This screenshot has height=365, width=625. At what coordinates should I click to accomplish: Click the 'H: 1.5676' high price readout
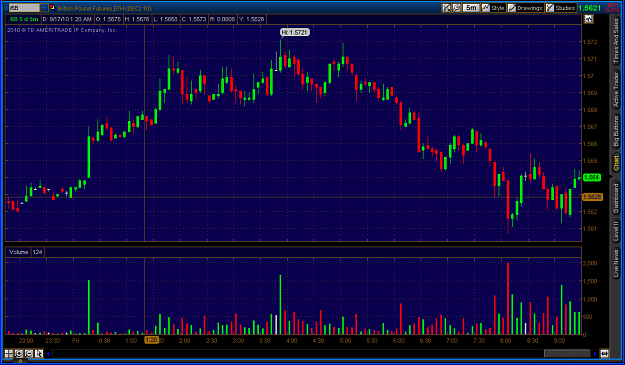[x=137, y=19]
